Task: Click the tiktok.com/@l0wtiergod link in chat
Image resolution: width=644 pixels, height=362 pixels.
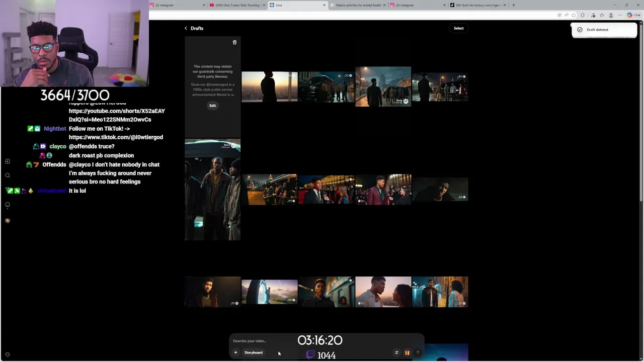Action: tap(116, 137)
